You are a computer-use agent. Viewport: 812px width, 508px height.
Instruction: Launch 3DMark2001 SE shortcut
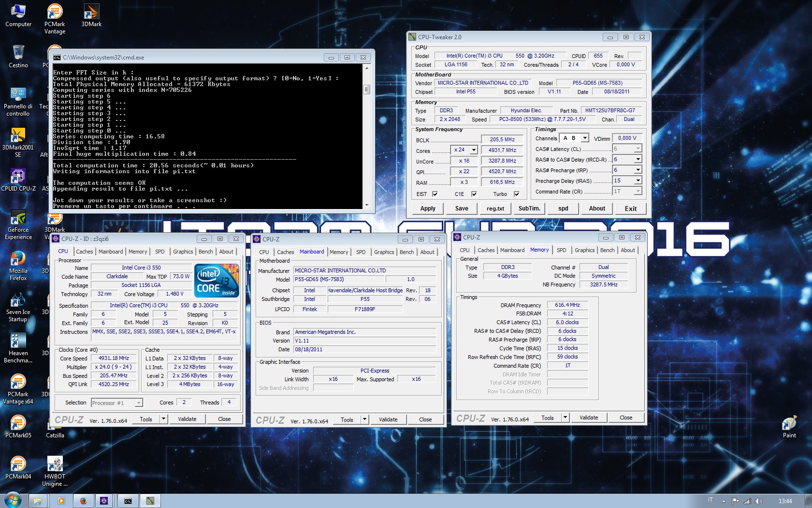click(18, 143)
